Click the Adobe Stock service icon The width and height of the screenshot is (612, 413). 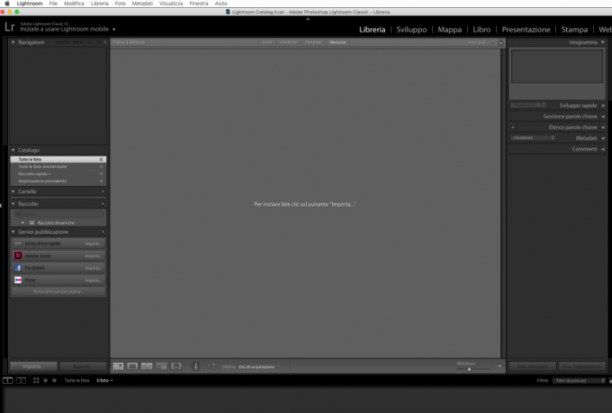(x=18, y=256)
